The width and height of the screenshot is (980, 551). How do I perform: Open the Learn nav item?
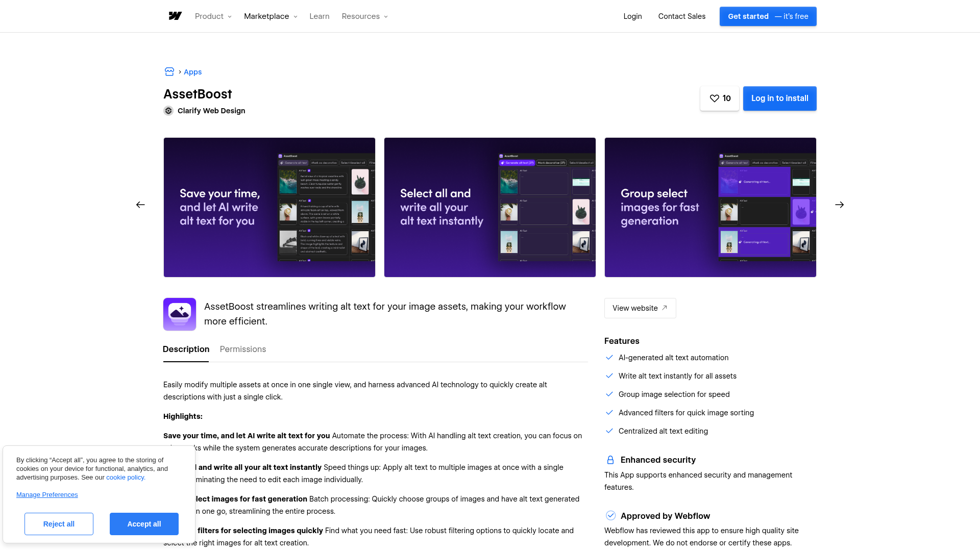tap(319, 16)
